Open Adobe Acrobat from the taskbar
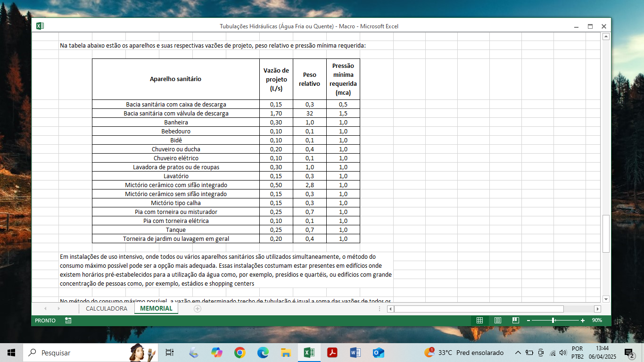This screenshot has height=362, width=644. [332, 353]
